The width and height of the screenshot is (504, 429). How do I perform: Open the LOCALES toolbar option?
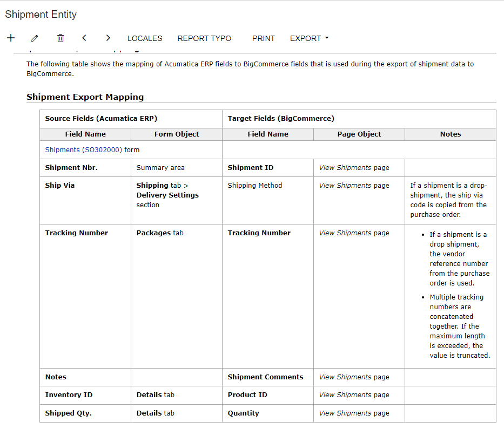(145, 38)
